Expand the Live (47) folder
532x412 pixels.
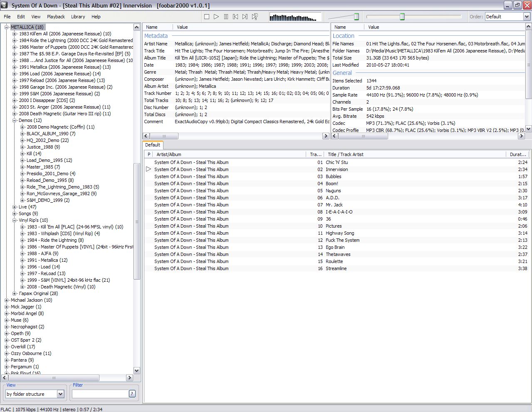[15, 207]
